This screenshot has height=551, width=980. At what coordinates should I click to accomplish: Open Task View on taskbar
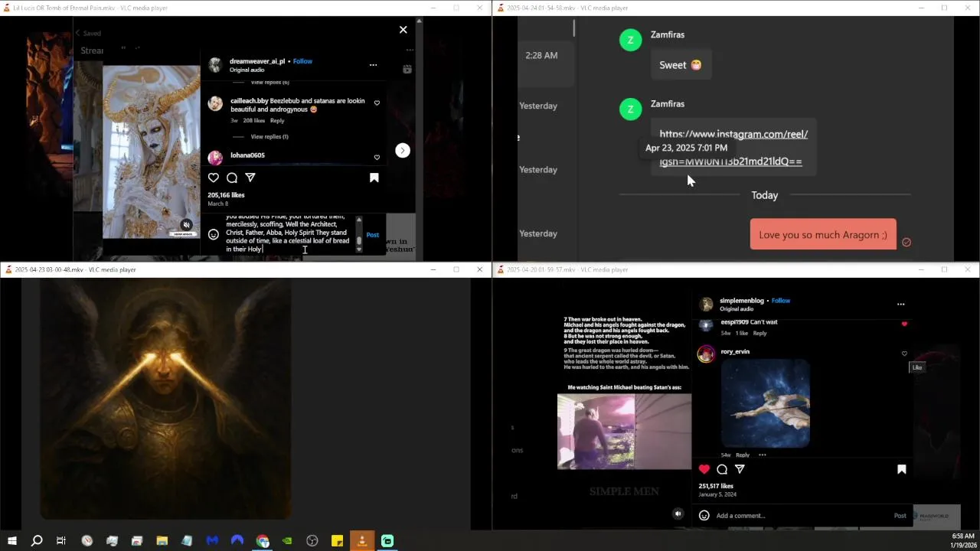[61, 541]
